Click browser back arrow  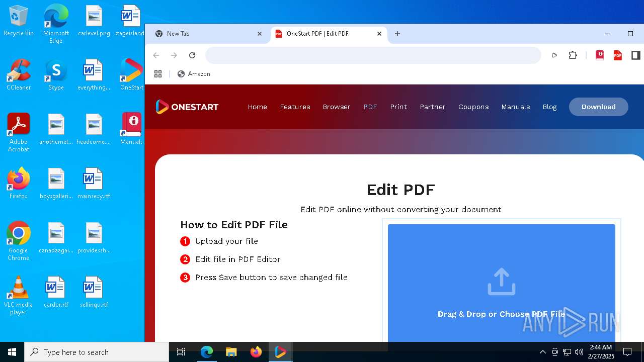point(156,55)
